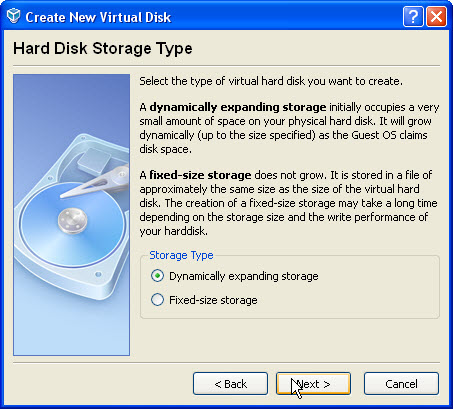This screenshot has height=409, width=453.
Task: Click bold dynamically expanding storage text in description
Action: click(238, 107)
